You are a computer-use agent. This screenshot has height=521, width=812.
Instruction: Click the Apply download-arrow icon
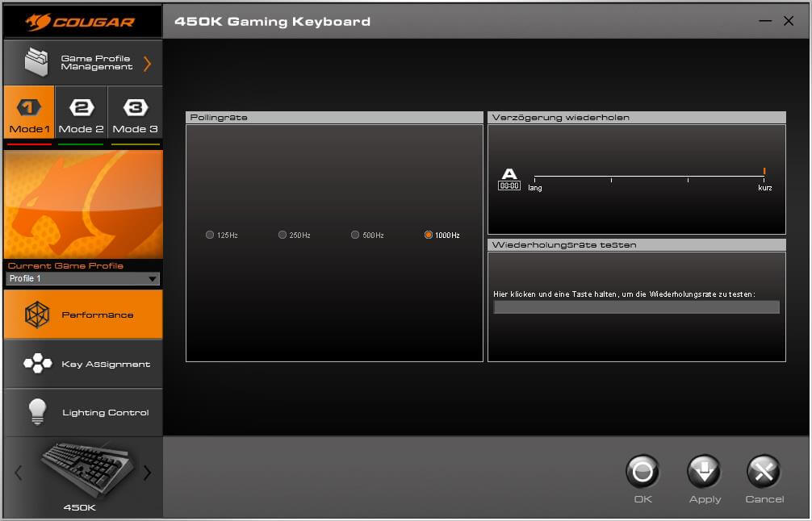pos(704,472)
